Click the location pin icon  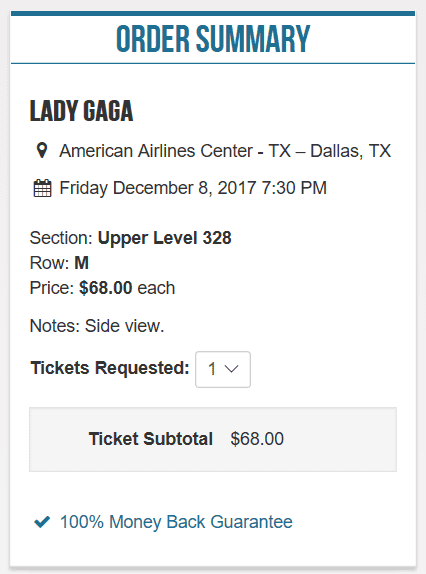(42, 150)
